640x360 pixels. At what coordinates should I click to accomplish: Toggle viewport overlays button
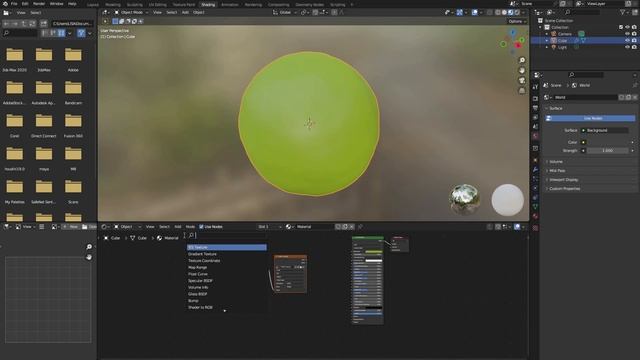tap(475, 13)
